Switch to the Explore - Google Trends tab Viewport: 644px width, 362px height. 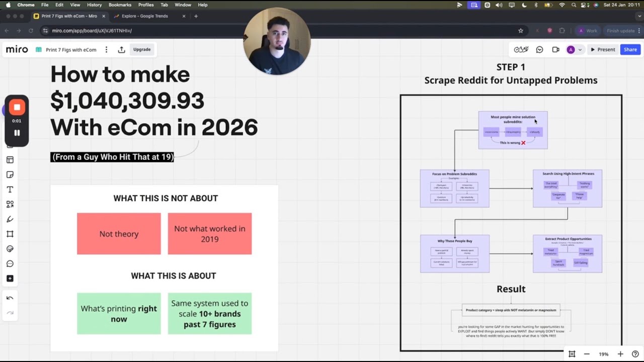pos(145,16)
